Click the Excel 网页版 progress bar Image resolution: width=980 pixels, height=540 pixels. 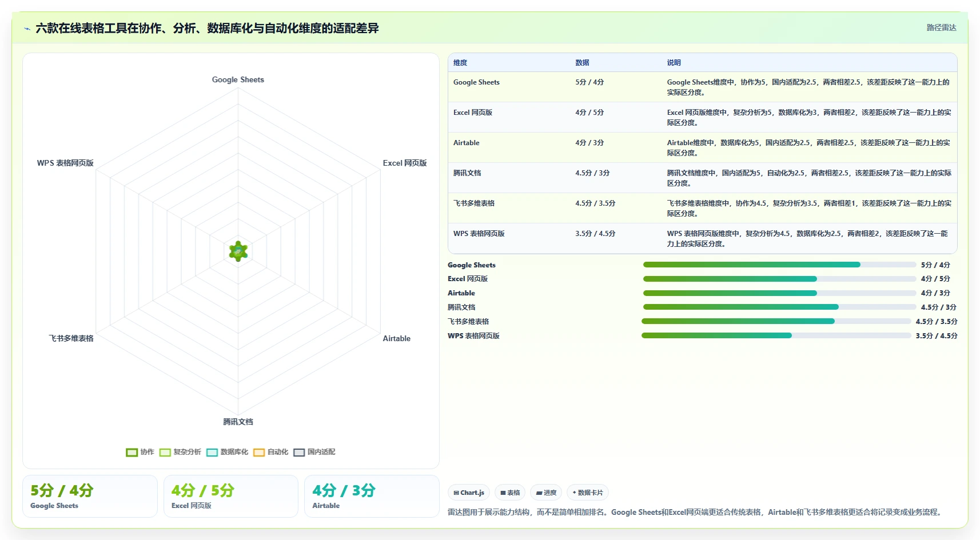(x=779, y=279)
